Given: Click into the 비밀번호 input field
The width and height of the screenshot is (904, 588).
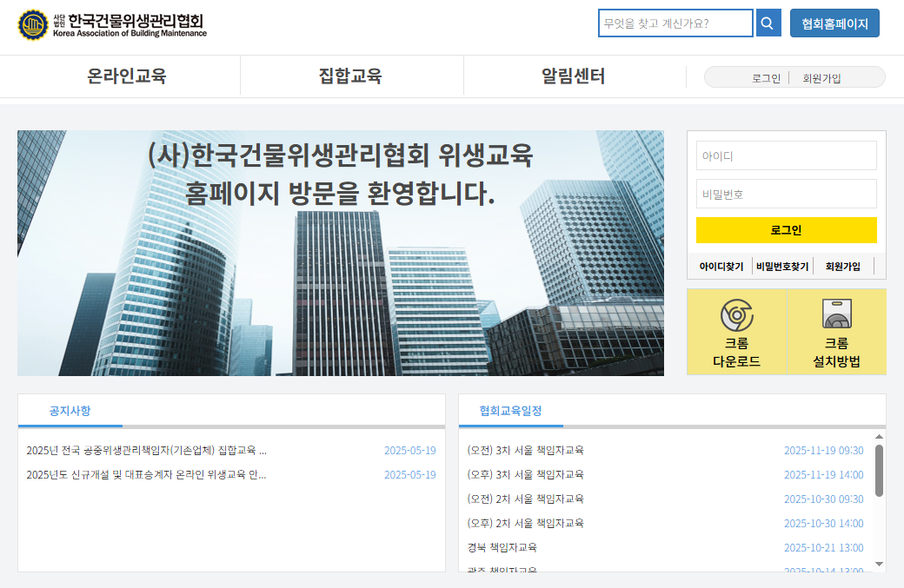Looking at the screenshot, I should (787, 194).
